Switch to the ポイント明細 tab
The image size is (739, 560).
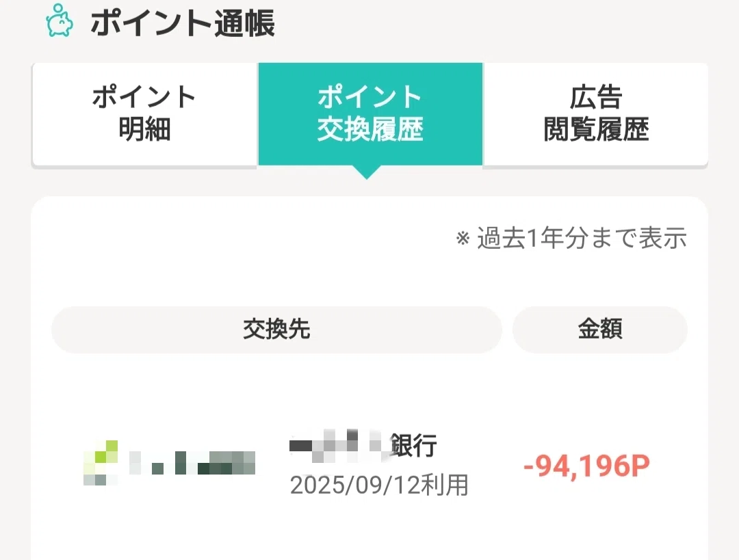[x=144, y=114]
